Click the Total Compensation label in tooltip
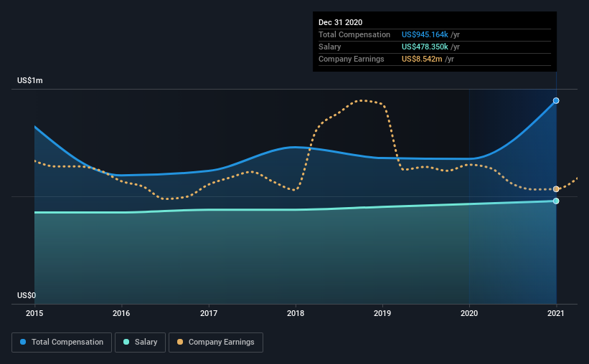Image resolution: width=589 pixels, height=364 pixels. pyautogui.click(x=354, y=34)
